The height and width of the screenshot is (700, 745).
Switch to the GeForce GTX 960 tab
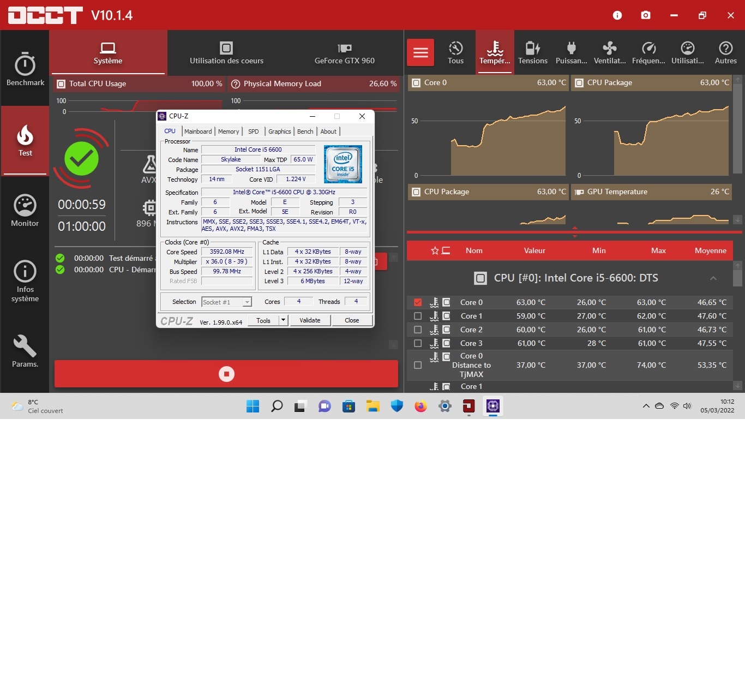(345, 53)
